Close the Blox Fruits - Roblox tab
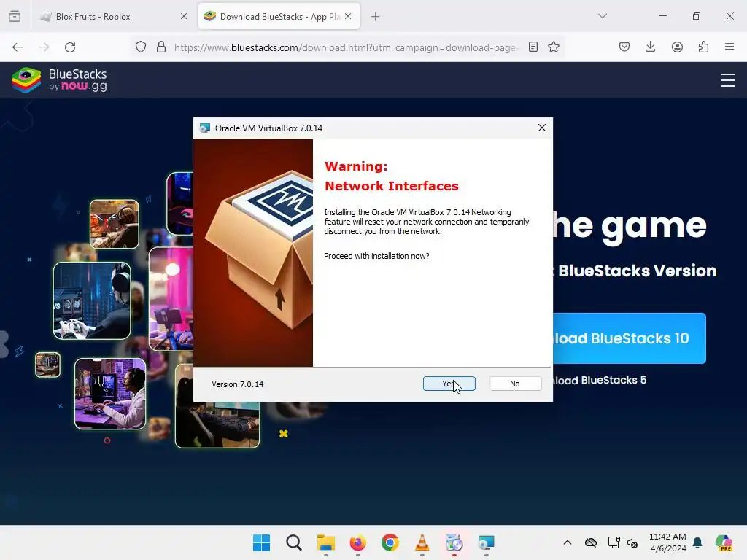This screenshot has width=747, height=560. [184, 17]
